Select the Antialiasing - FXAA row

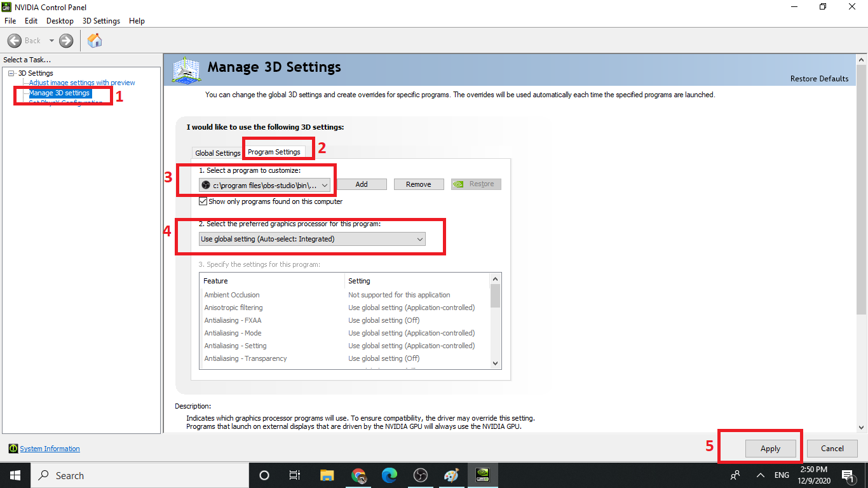coord(344,320)
